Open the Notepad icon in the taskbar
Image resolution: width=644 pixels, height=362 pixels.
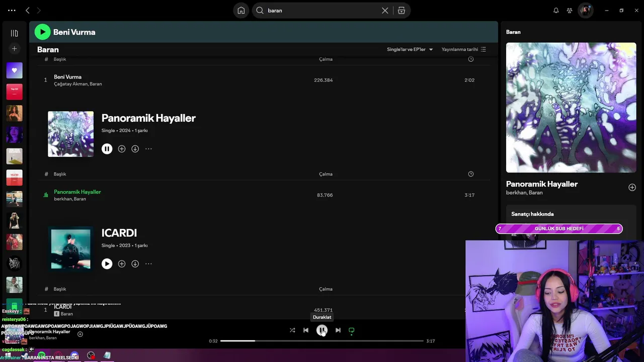(107, 355)
